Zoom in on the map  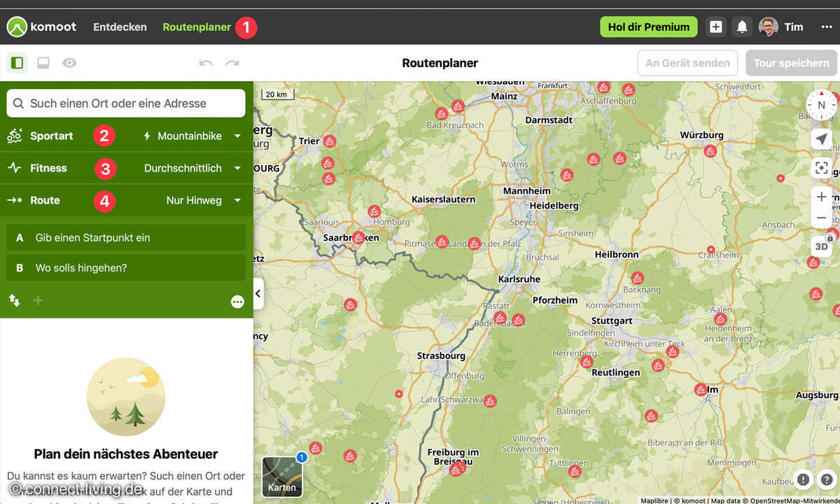tap(821, 197)
